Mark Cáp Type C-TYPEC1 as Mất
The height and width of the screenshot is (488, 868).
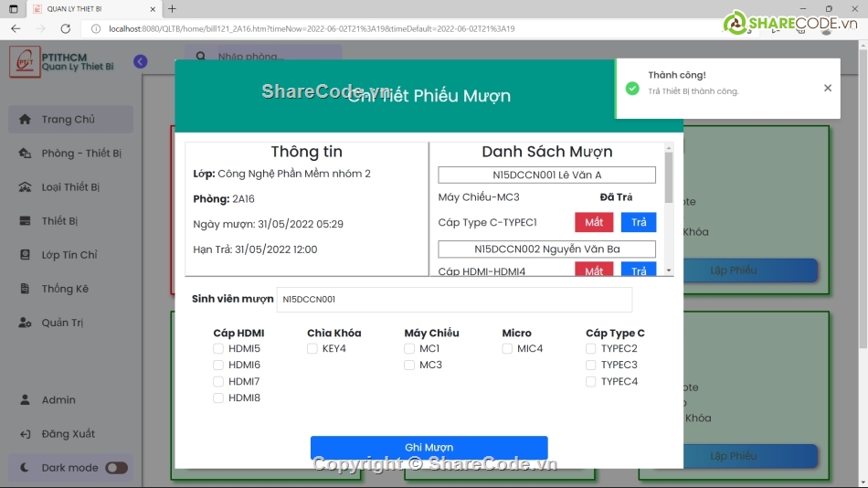pyautogui.click(x=594, y=222)
